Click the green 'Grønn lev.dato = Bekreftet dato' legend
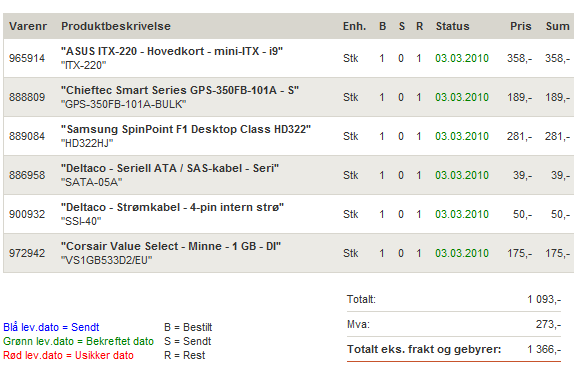 pyautogui.click(x=78, y=341)
